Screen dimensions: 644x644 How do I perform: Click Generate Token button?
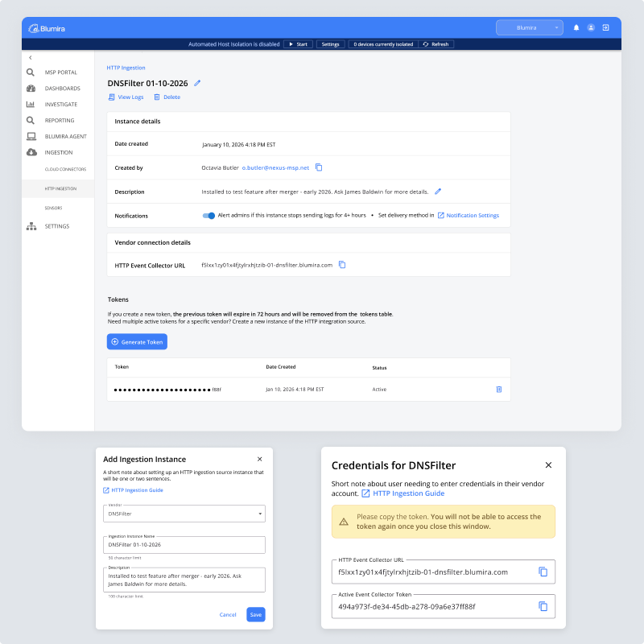click(137, 341)
